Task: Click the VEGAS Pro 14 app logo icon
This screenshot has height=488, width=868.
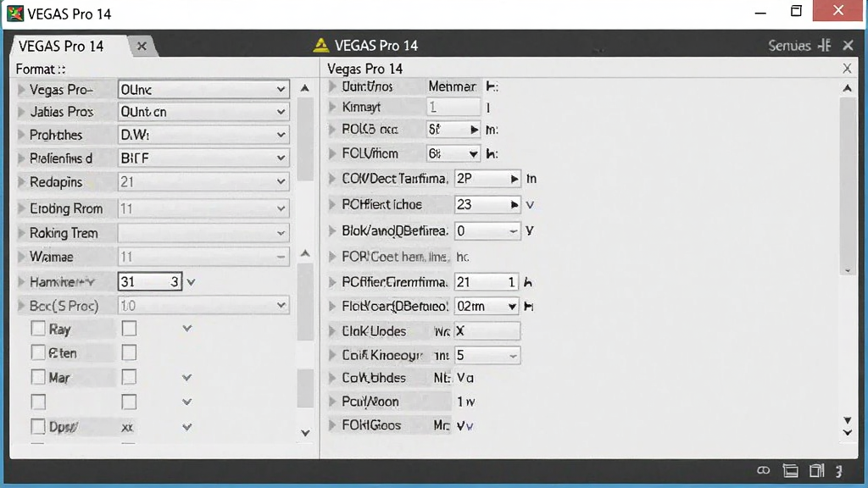Action: pos(15,14)
